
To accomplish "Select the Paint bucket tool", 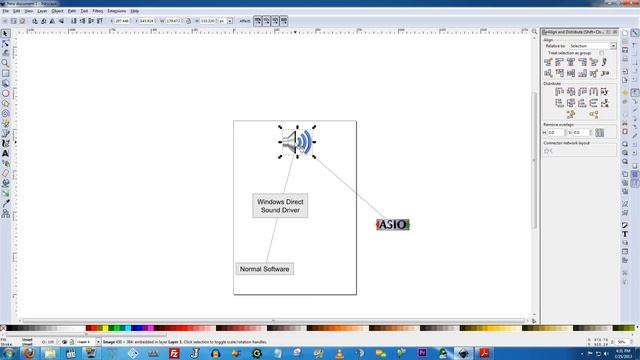I will 5,183.
